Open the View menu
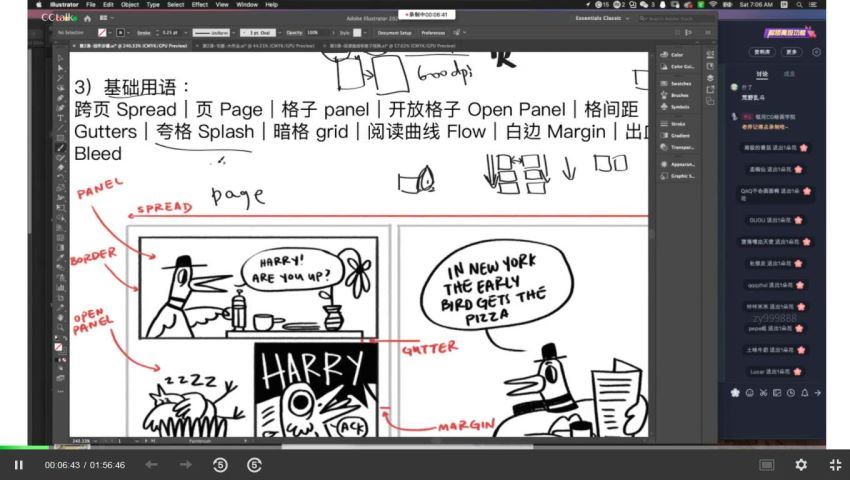Viewport: 850px width, 480px height. click(x=222, y=4)
